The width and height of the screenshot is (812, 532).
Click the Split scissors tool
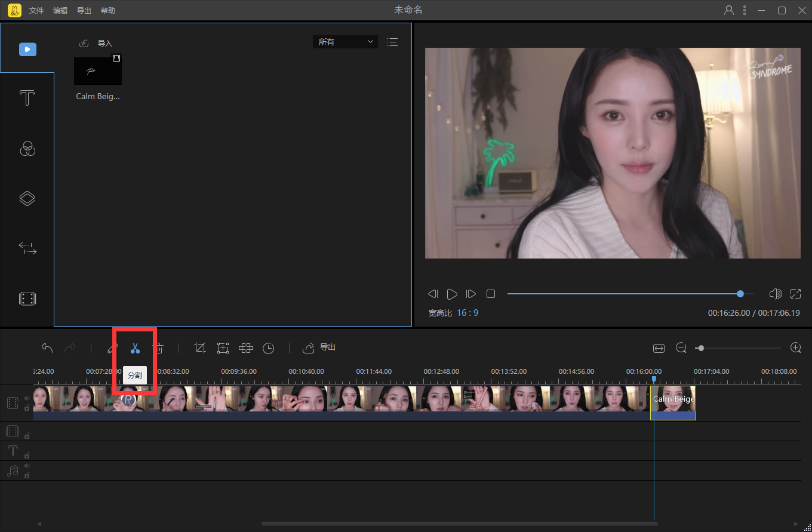(x=135, y=348)
